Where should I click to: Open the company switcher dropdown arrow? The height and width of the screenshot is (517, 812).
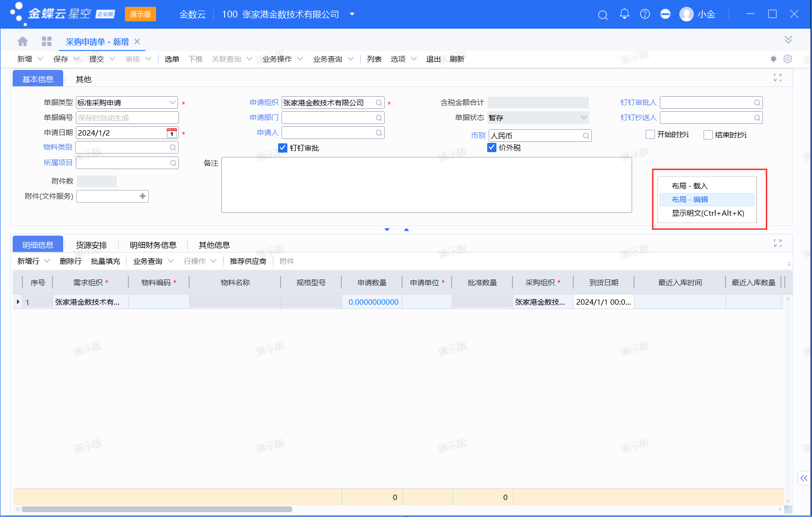pos(352,14)
